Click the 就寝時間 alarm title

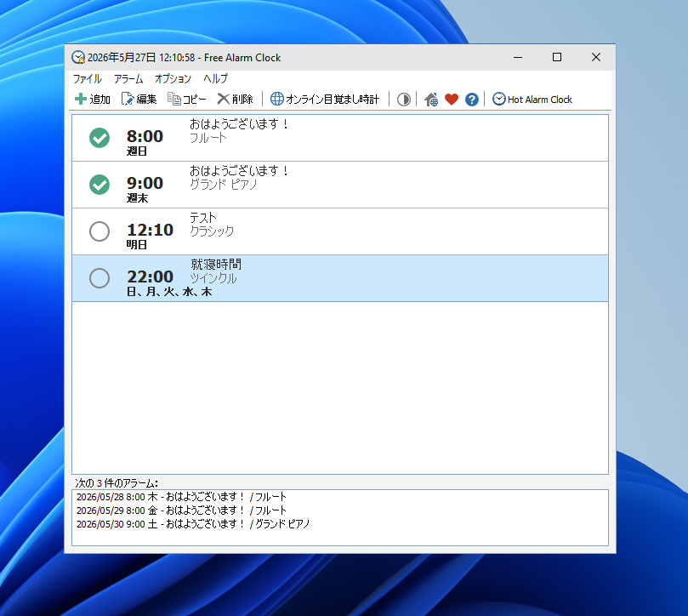click(x=216, y=265)
